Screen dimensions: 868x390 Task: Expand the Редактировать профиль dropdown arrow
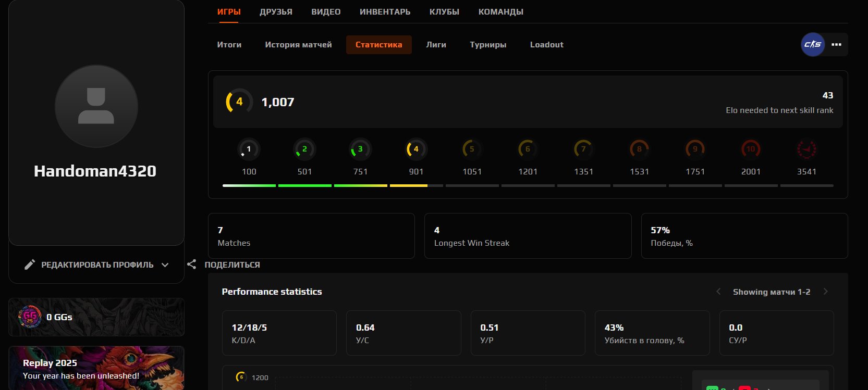[x=165, y=265]
